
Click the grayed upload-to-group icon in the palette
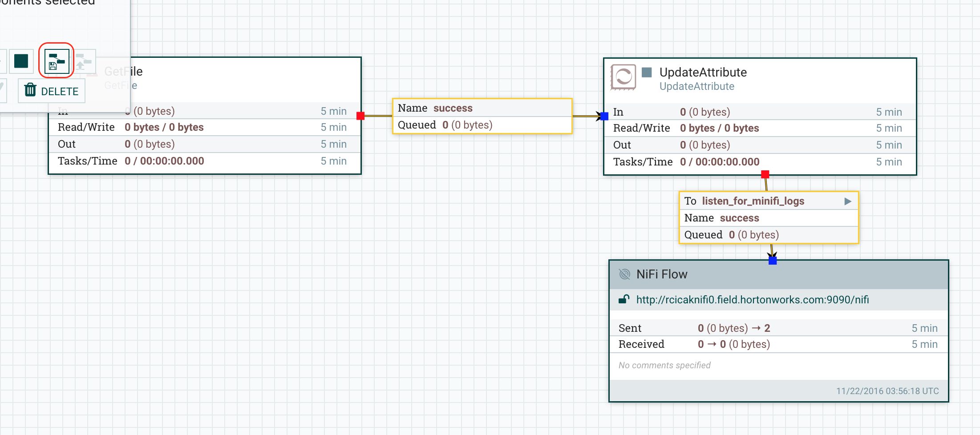[84, 61]
